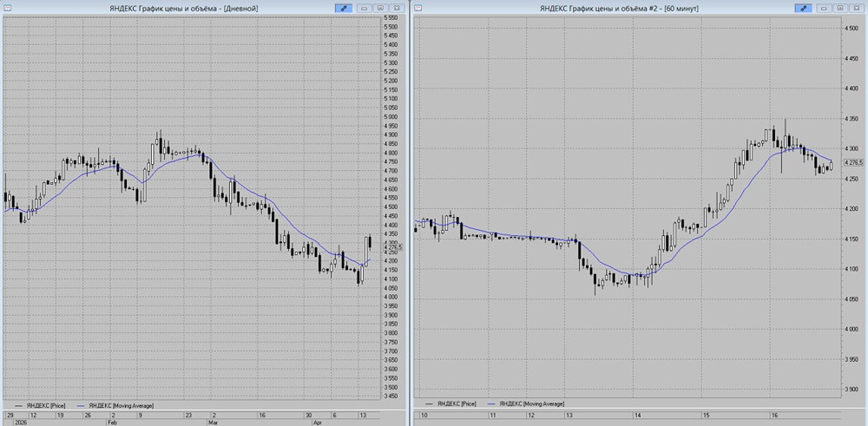The width and height of the screenshot is (868, 426).
Task: Click date 14 on the 60 минут time axis
Action: point(638,415)
